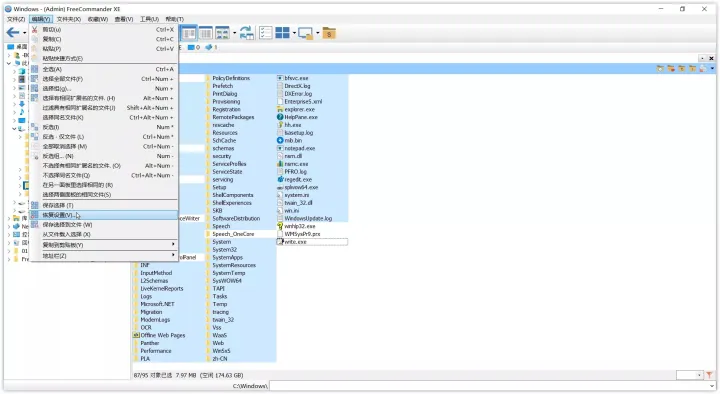Open dropdown arrow beside back arrow
Image resolution: width=720 pixels, height=394 pixels.
[24, 33]
